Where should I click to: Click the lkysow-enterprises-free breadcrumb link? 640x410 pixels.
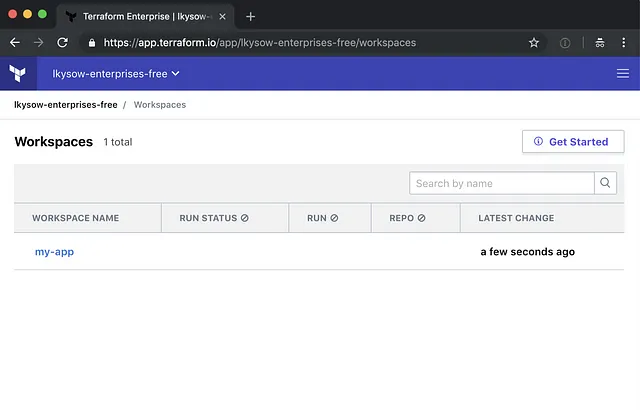coord(66,105)
